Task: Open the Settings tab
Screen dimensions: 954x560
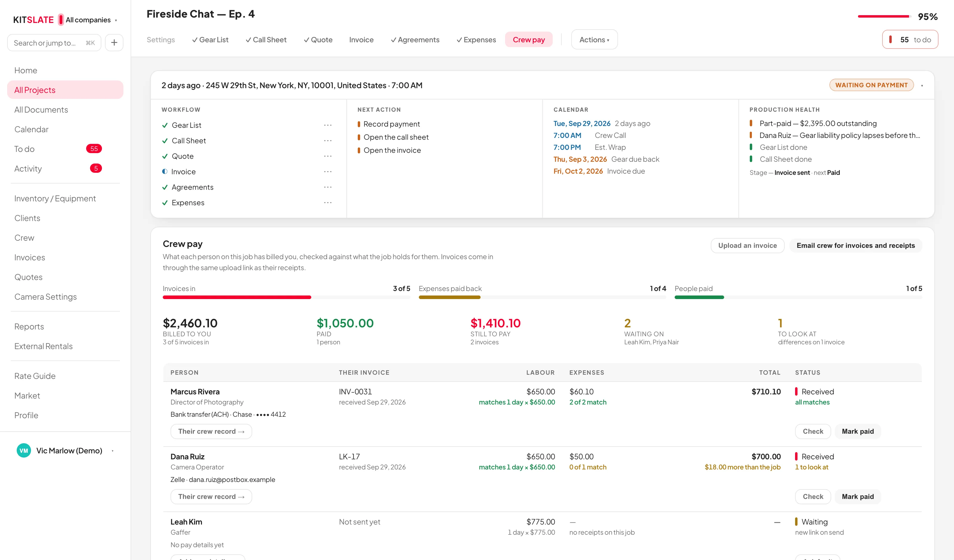Action: click(161, 40)
